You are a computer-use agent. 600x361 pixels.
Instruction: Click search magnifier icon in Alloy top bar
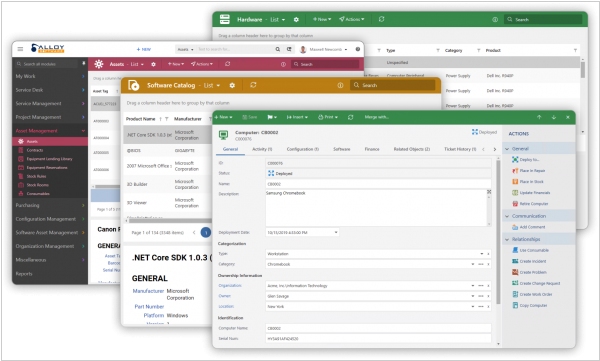278,49
